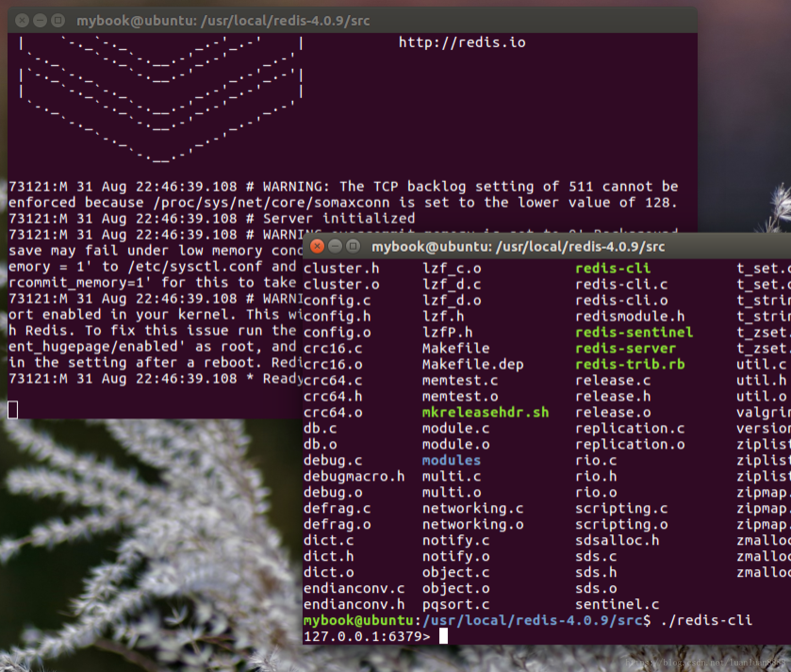Select the object.c file name
Viewport: 791px width, 672px height.
point(456,573)
